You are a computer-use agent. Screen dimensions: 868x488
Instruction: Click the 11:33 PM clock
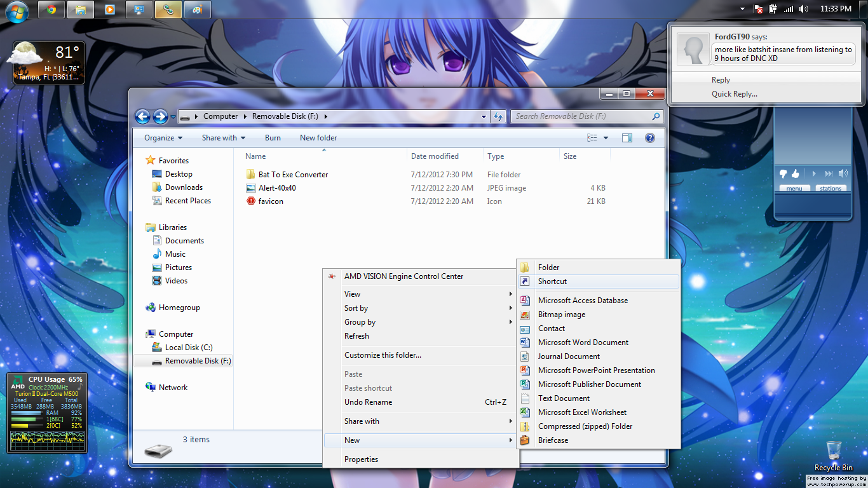pyautogui.click(x=836, y=9)
